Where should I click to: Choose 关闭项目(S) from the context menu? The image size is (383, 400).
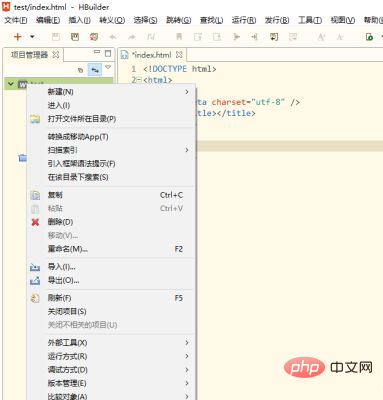click(x=111, y=312)
